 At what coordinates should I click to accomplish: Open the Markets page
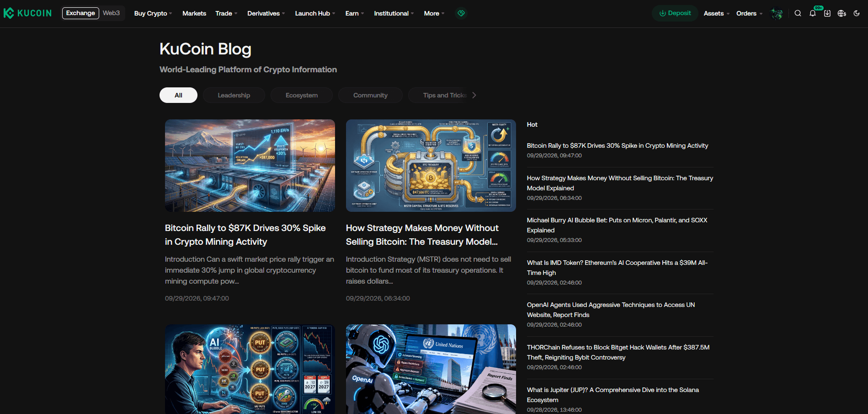tap(194, 13)
